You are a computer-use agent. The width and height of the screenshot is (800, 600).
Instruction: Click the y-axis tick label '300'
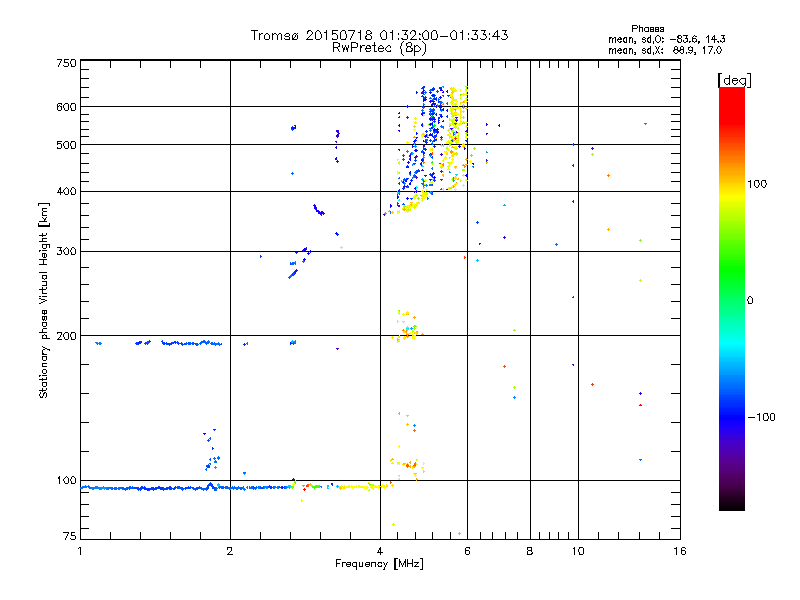pos(67,252)
